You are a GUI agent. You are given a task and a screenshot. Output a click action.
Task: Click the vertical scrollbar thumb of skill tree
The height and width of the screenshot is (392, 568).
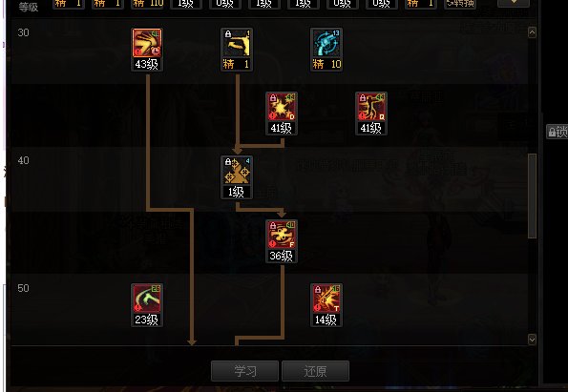pos(532,196)
